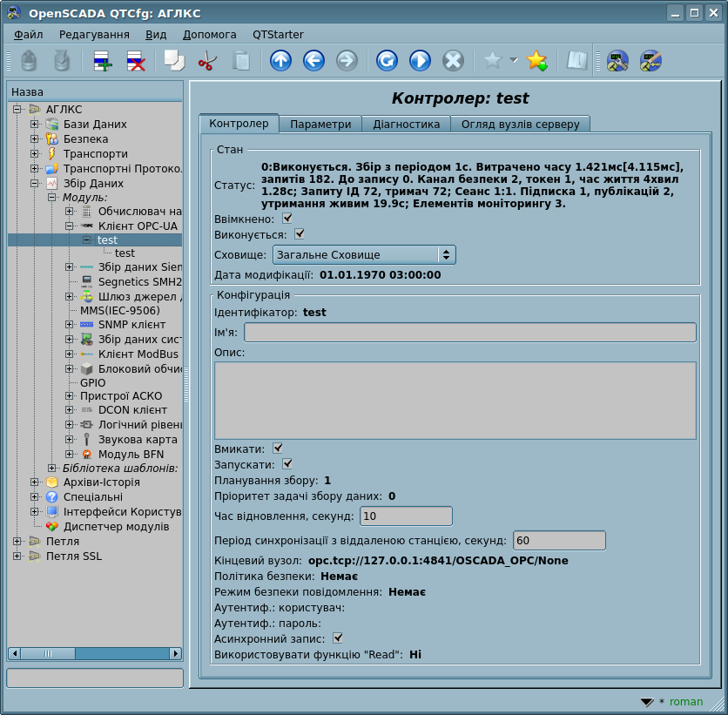Image resolution: width=728 pixels, height=715 pixels.
Task: Click the roman user label in status bar
Action: [x=686, y=702]
